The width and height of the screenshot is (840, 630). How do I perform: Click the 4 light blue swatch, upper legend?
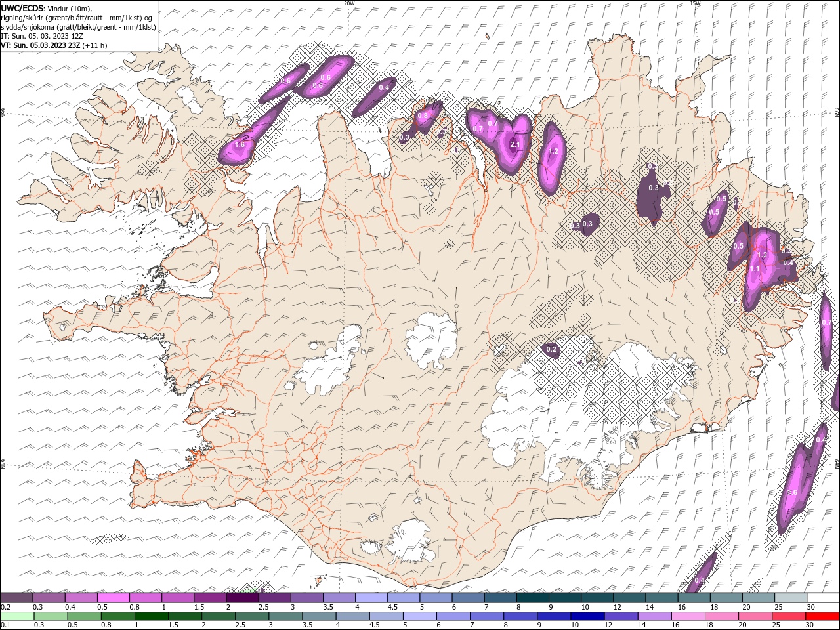tap(371, 598)
